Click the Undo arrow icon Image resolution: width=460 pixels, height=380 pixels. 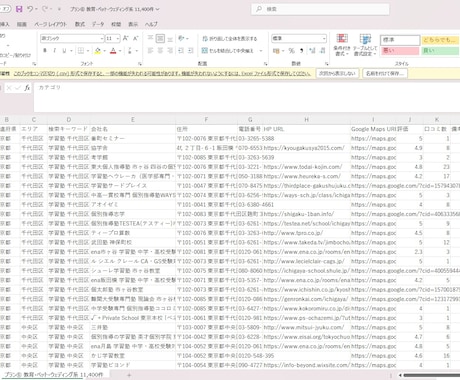30,9
